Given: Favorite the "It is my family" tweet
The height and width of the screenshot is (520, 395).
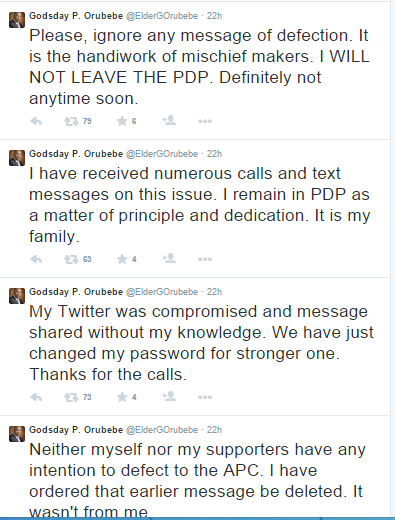Looking at the screenshot, I should 122,259.
